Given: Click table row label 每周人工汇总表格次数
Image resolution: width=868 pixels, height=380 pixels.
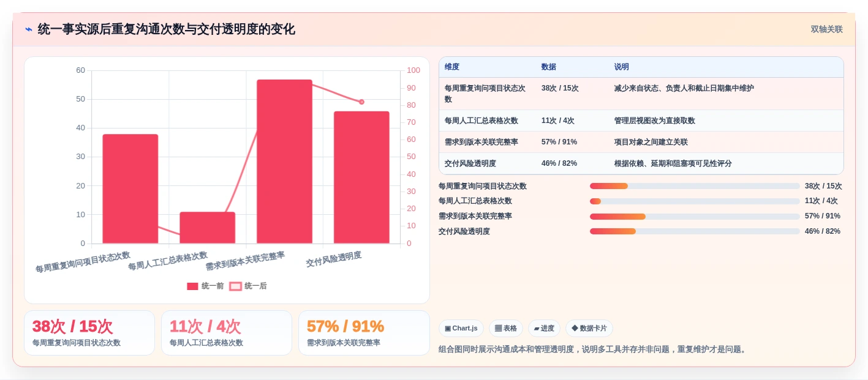Looking at the screenshot, I should 481,121.
